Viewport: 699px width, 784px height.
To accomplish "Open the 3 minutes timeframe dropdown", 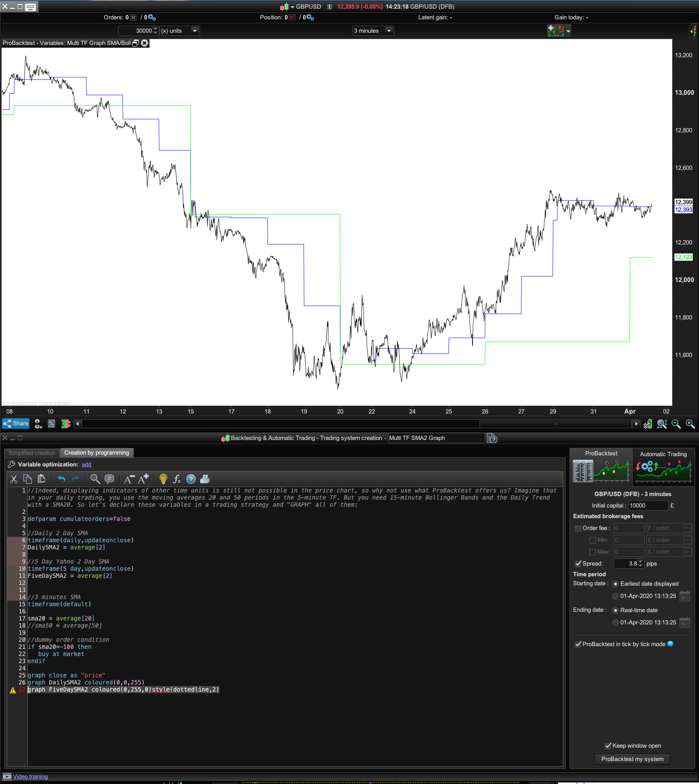I will point(388,30).
